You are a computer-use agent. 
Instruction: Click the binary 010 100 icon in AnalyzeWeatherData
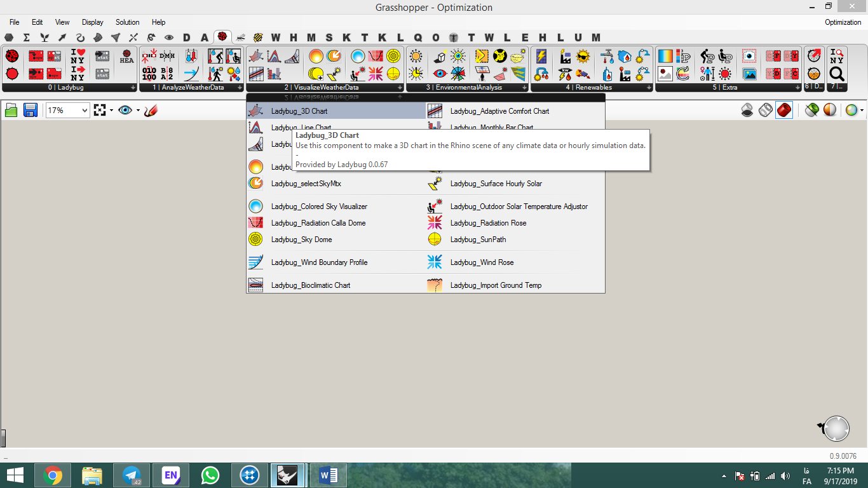point(149,73)
